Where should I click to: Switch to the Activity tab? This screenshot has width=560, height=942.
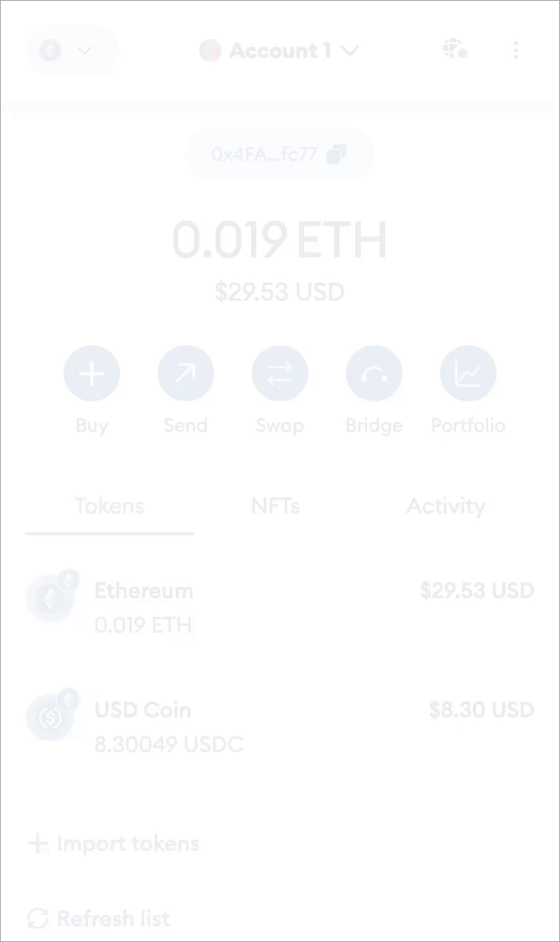pos(445,506)
